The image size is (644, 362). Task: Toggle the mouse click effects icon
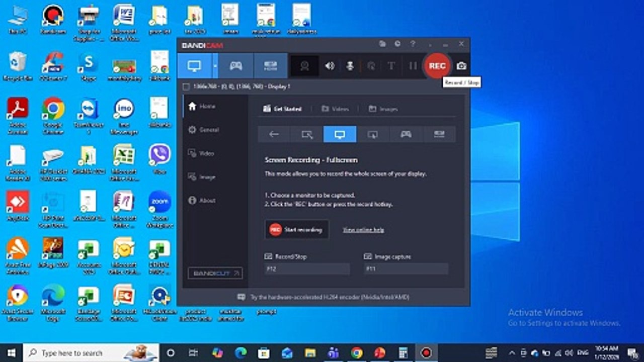(371, 66)
